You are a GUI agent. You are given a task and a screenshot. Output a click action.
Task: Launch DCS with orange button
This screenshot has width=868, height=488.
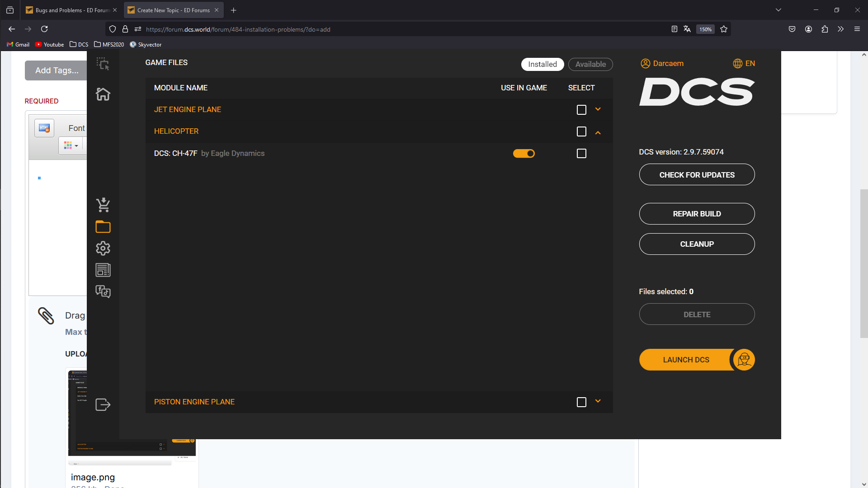(x=686, y=360)
